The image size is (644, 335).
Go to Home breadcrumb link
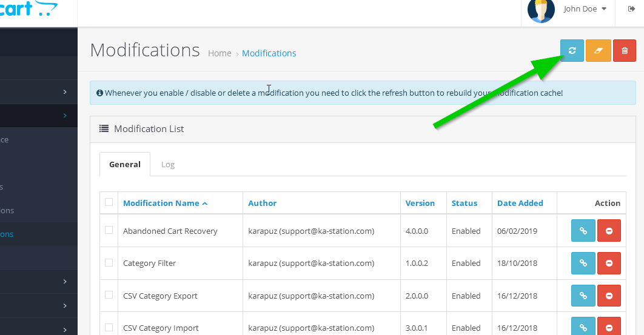(x=220, y=53)
